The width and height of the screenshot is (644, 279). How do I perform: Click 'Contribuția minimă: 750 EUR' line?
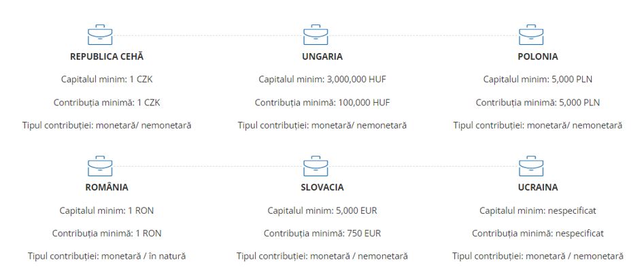tap(322, 233)
